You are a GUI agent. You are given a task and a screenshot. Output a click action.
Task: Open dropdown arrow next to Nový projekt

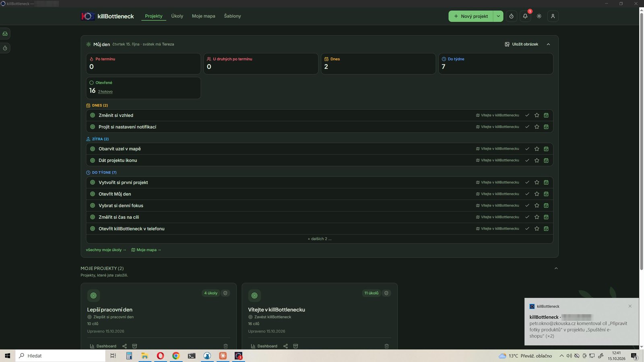[x=498, y=16]
